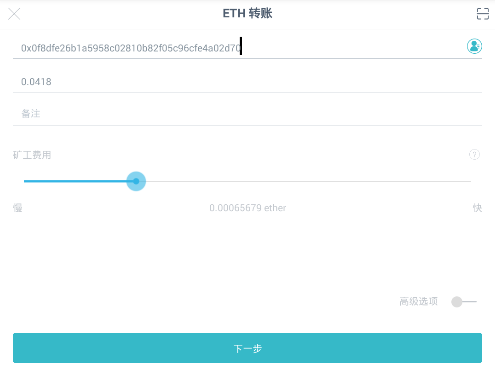Click the 快 fast label
The image size is (495, 391).
point(477,208)
